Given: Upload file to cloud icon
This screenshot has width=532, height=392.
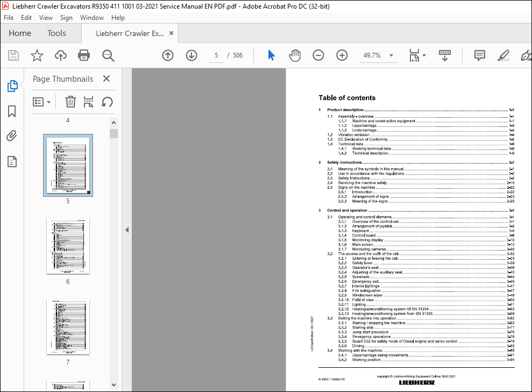Looking at the screenshot, I should click(61, 55).
